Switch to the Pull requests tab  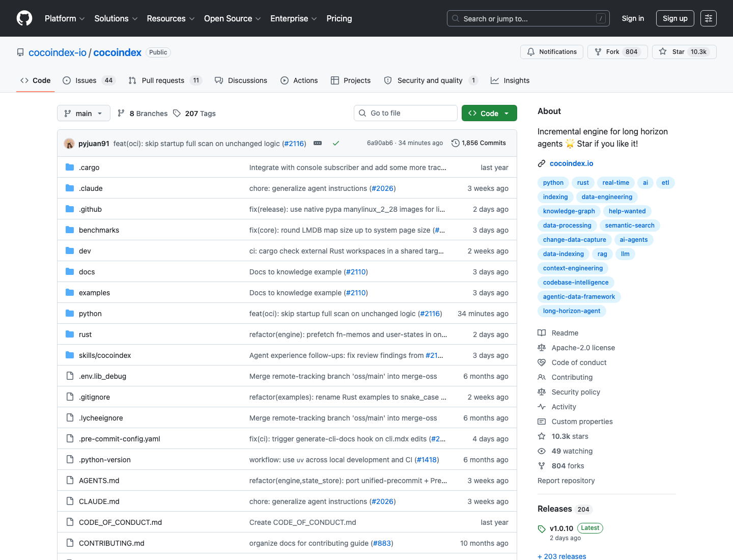click(165, 80)
